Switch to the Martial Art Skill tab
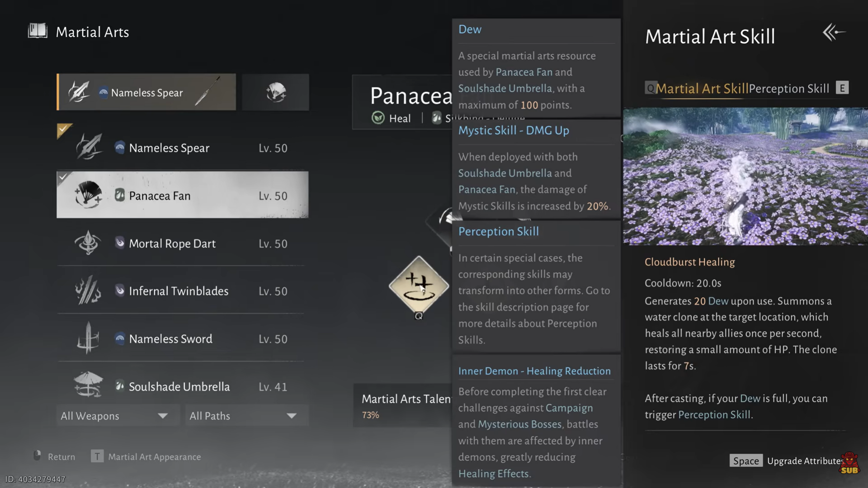 [702, 89]
